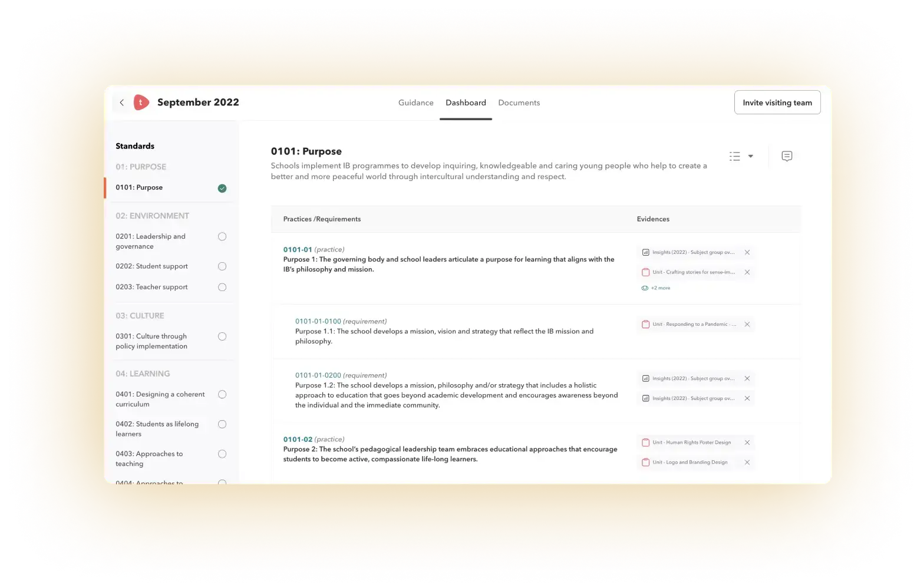This screenshot has height=588, width=917.
Task: Open the 0101-01 practice link
Action: pyautogui.click(x=298, y=249)
